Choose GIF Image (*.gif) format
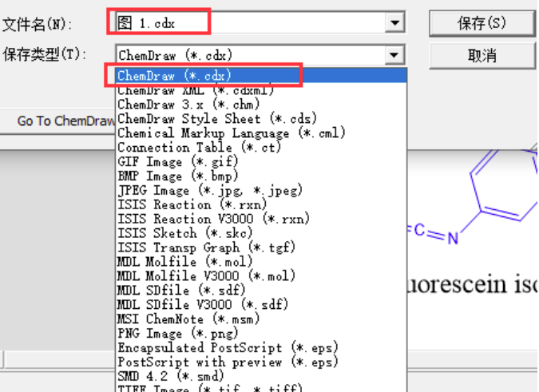 [x=261, y=161]
